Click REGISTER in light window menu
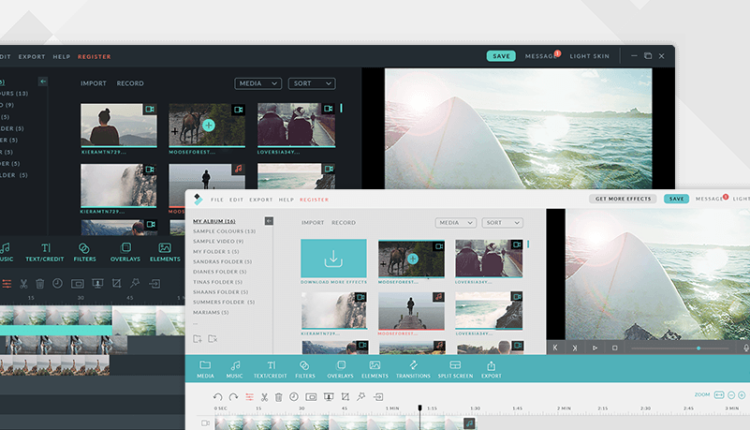 [x=314, y=199]
